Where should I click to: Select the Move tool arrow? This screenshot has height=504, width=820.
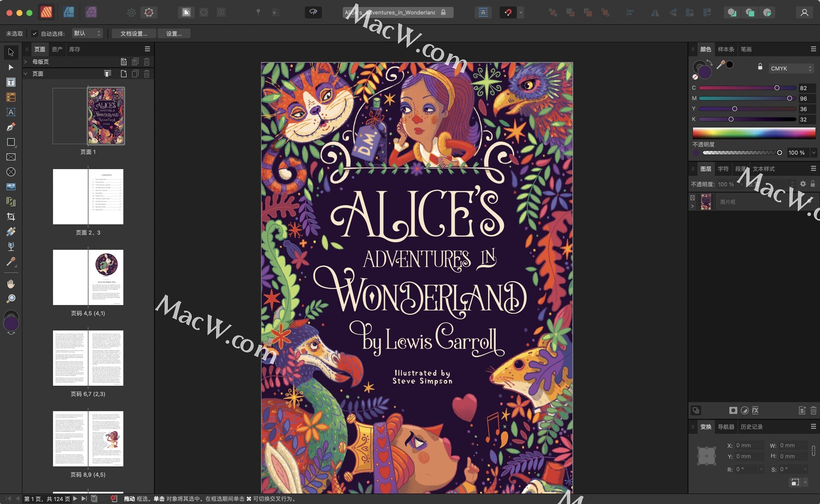[x=11, y=52]
